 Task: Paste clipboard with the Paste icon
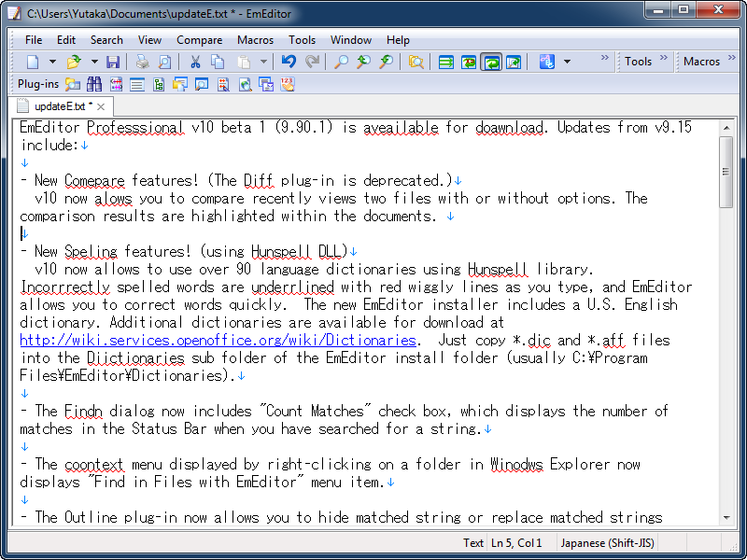coord(244,62)
